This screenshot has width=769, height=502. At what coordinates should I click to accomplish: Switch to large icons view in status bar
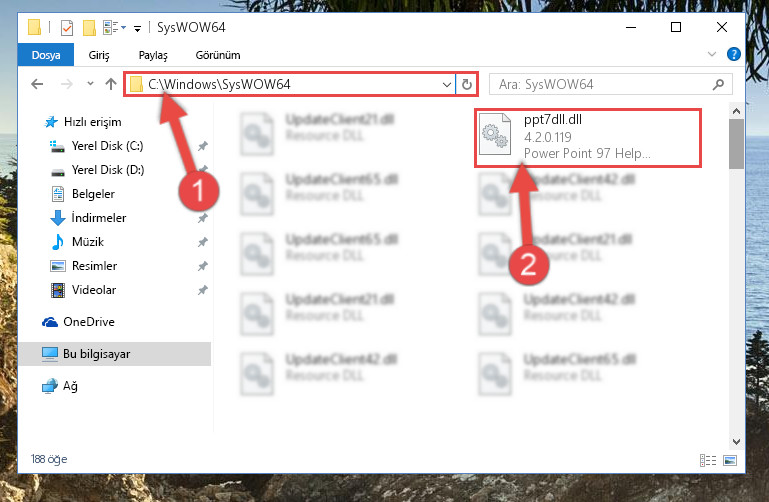(730, 460)
